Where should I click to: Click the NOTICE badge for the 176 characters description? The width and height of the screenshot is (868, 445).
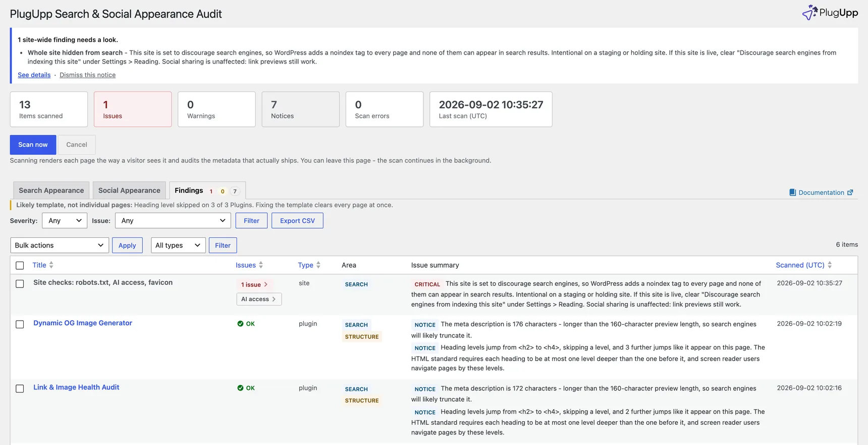tap(425, 325)
